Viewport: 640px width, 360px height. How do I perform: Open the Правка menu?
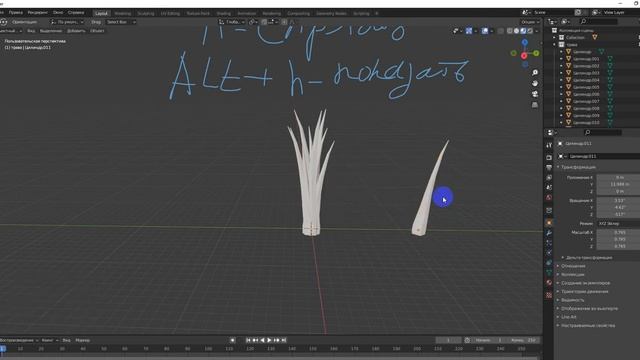coord(16,13)
